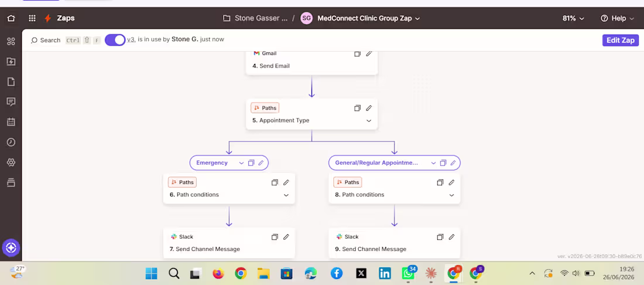Open sidebar settings gear icon

[x=11, y=162]
